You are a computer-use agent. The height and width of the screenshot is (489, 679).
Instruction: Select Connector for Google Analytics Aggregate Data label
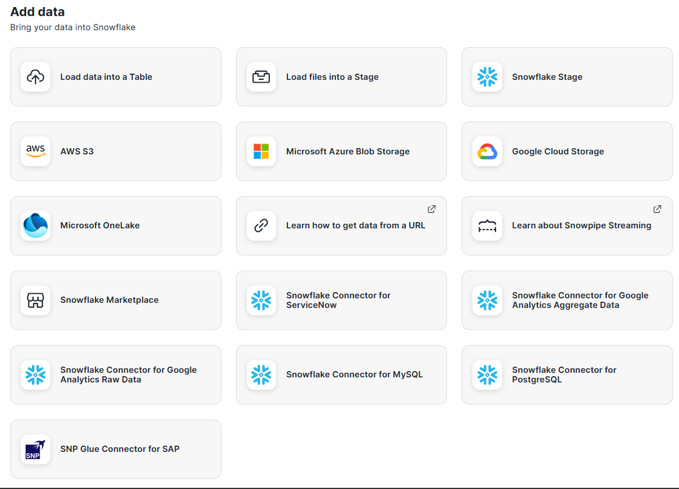(x=580, y=300)
